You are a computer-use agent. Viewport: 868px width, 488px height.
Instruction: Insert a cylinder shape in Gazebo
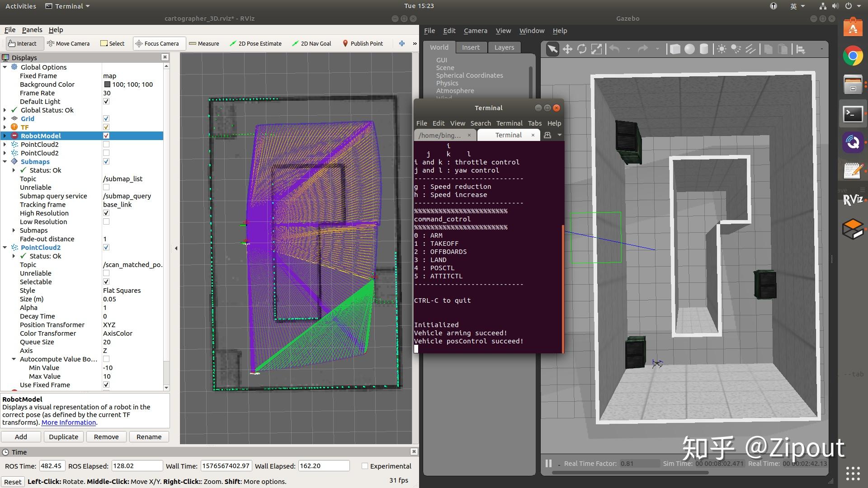point(704,49)
